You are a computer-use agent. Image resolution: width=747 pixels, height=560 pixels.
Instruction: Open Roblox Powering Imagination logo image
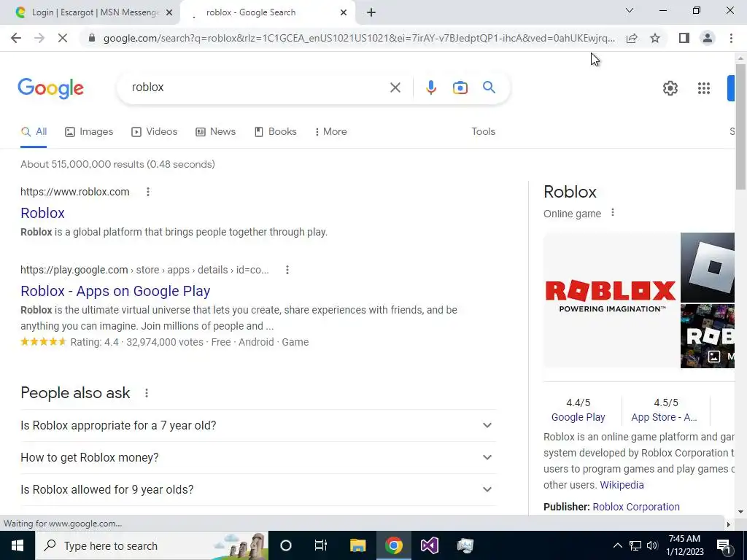(x=611, y=300)
